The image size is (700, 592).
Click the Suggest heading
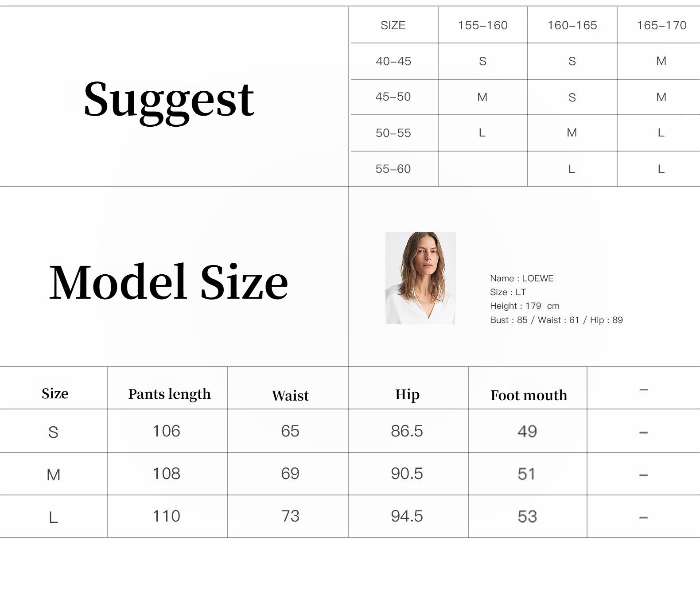pos(169,99)
